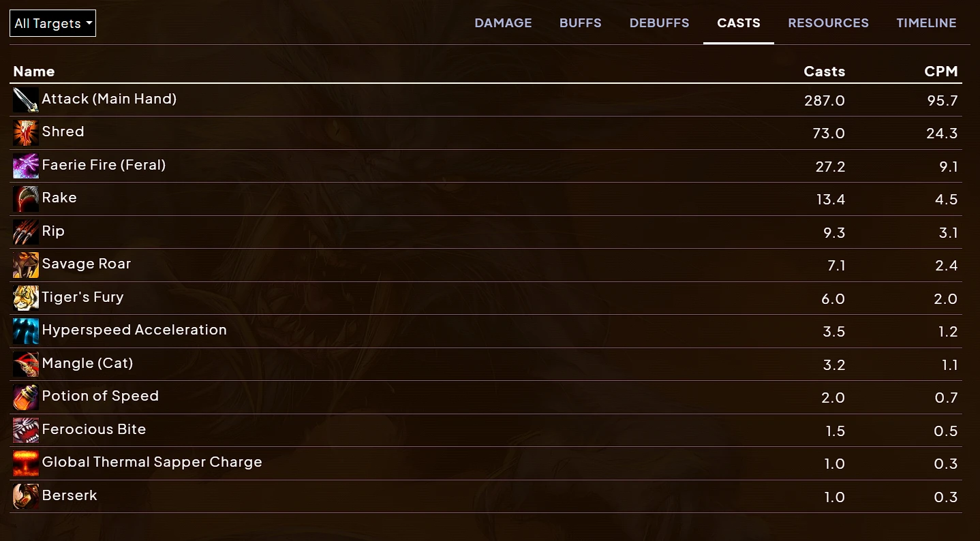The width and height of the screenshot is (980, 541).
Task: Show the Resources tab
Action: pyautogui.click(x=828, y=22)
